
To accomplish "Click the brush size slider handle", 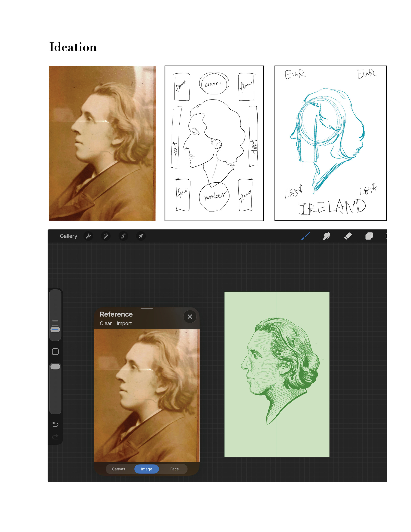I will (x=55, y=329).
